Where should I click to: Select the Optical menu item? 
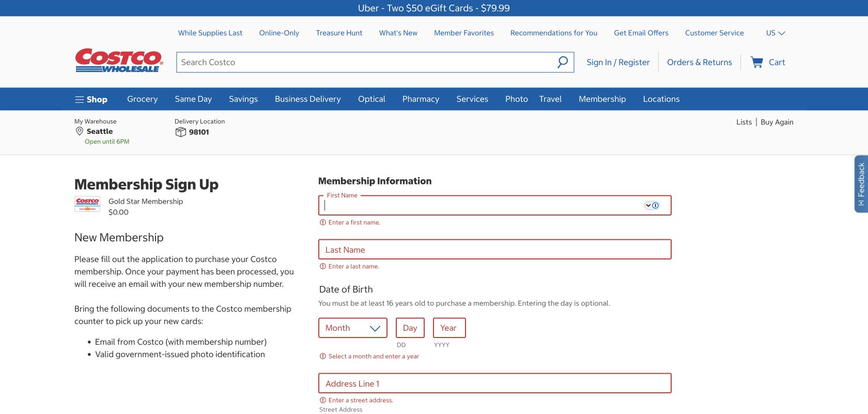(371, 99)
